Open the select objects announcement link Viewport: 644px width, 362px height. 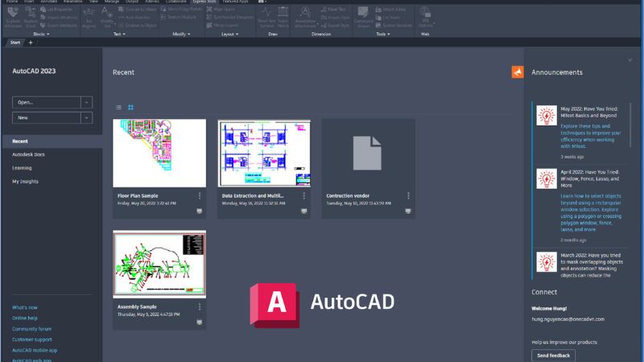point(591,212)
